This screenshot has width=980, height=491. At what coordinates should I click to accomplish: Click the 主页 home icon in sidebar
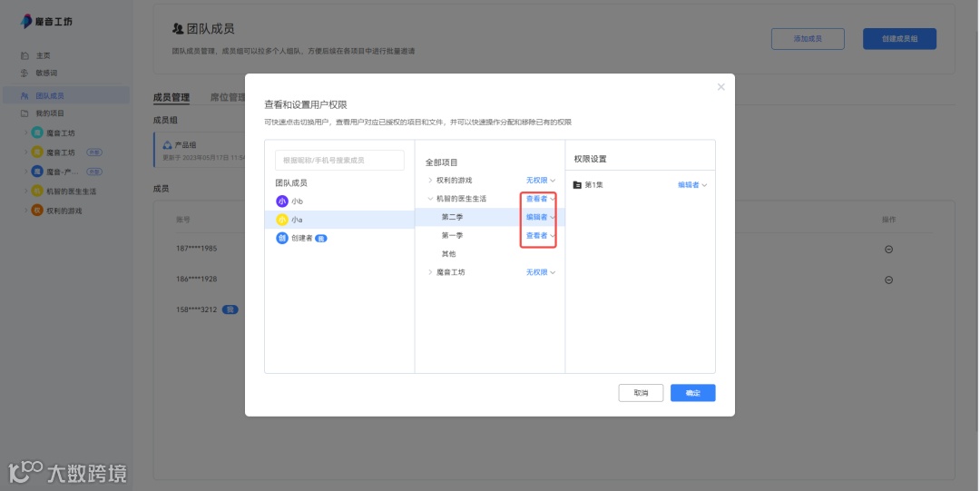pos(24,55)
